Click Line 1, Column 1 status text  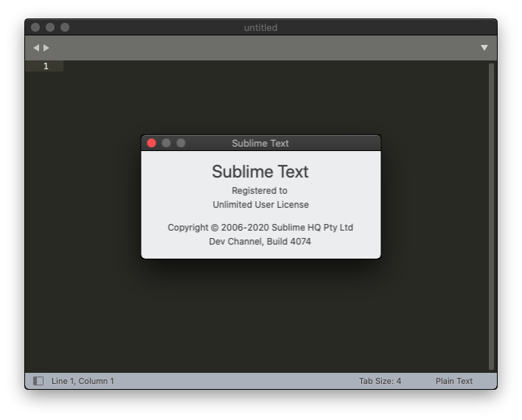[x=83, y=381]
